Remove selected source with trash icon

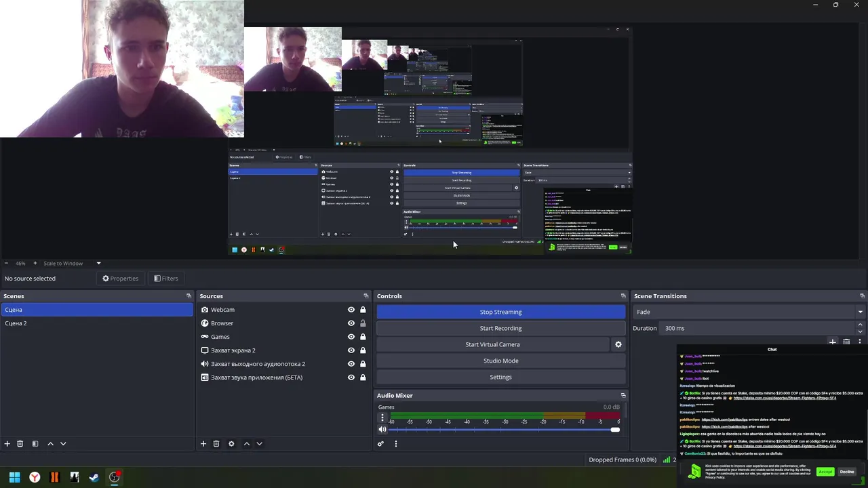coord(216,444)
